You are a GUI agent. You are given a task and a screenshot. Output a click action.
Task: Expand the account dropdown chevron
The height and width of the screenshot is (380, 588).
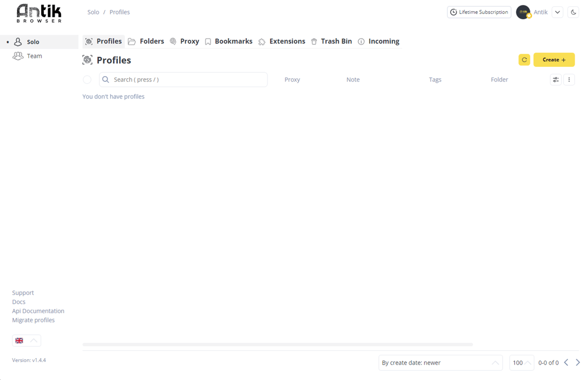point(558,12)
